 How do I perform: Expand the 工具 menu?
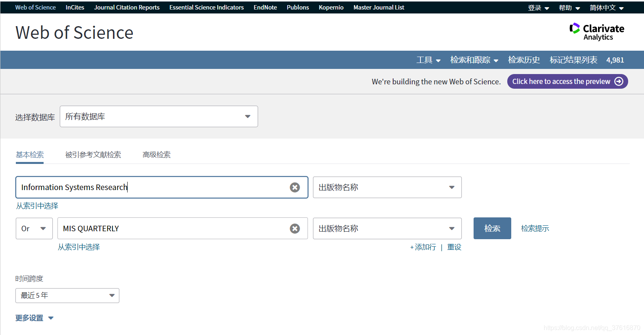pos(428,60)
